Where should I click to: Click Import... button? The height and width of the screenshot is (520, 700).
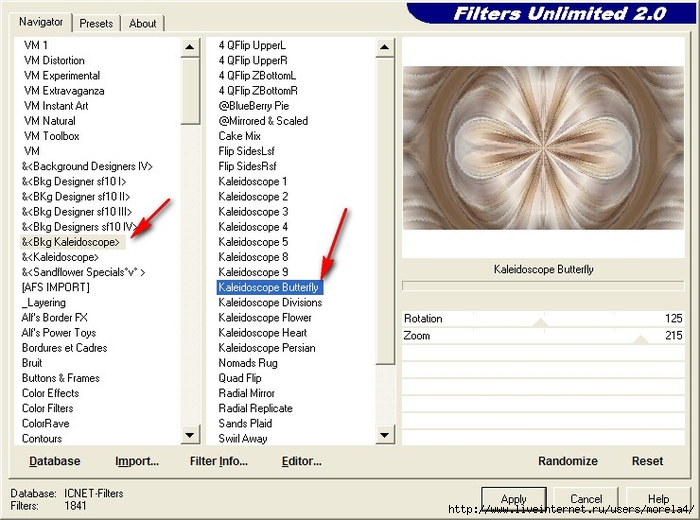click(137, 461)
